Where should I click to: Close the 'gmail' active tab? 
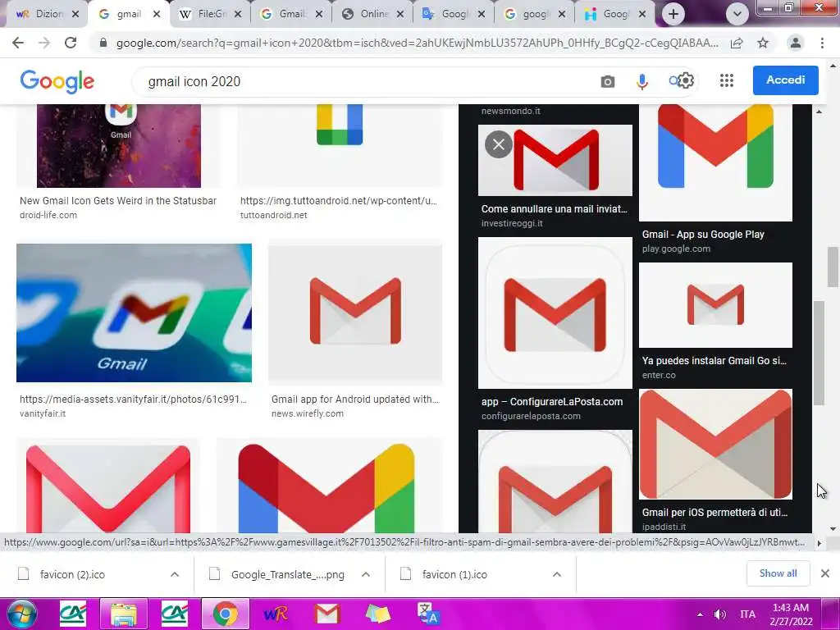(x=157, y=14)
